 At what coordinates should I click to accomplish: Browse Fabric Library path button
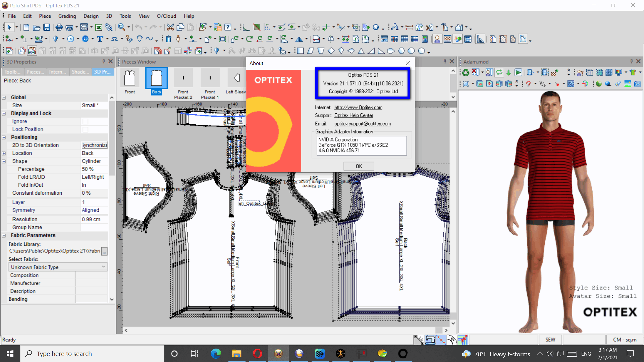click(x=104, y=251)
